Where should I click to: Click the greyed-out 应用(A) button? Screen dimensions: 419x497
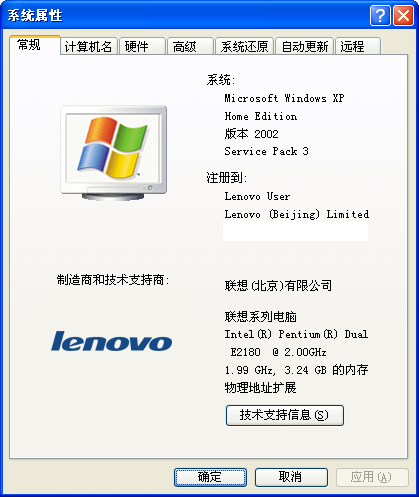pyautogui.click(x=372, y=477)
